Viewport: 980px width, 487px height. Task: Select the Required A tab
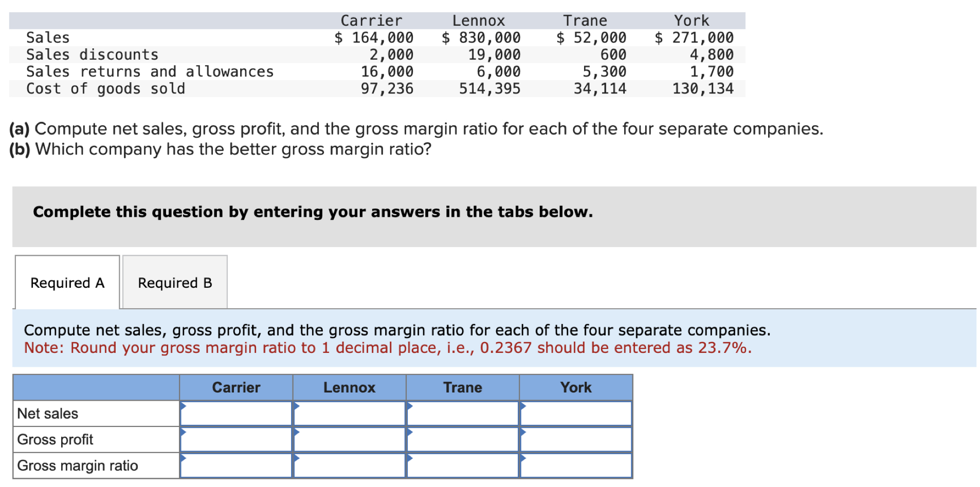click(67, 282)
